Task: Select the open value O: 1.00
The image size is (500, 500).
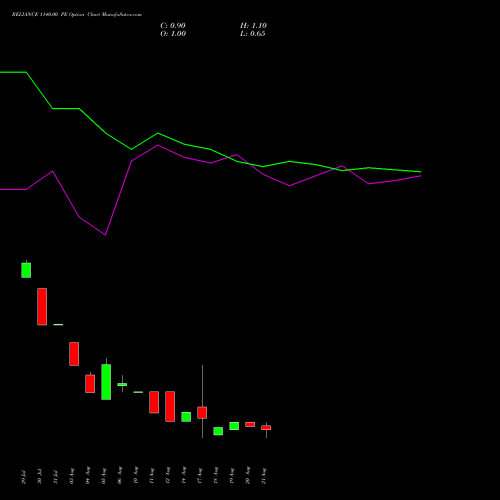Action: pyautogui.click(x=173, y=34)
